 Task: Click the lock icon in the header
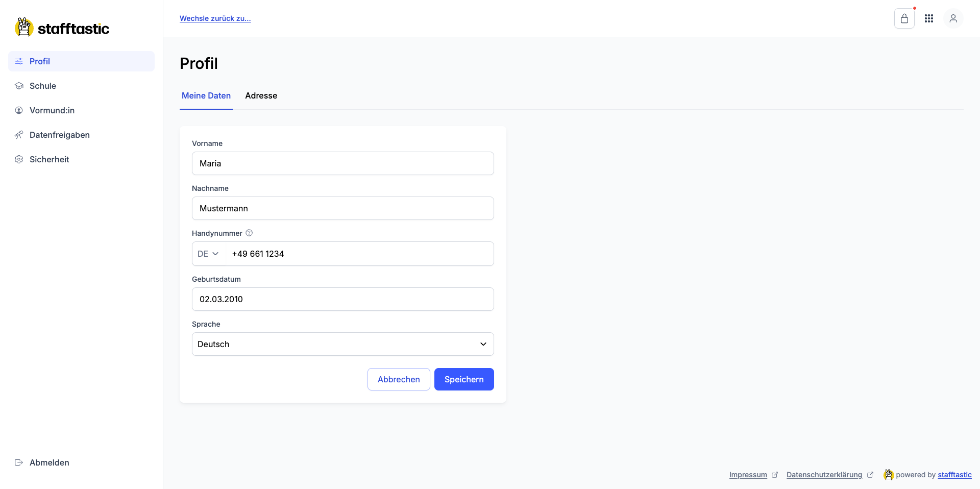[904, 19]
